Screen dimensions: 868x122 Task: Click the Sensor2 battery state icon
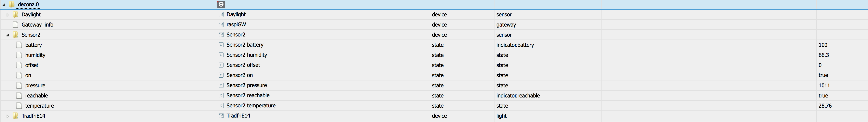tap(221, 45)
